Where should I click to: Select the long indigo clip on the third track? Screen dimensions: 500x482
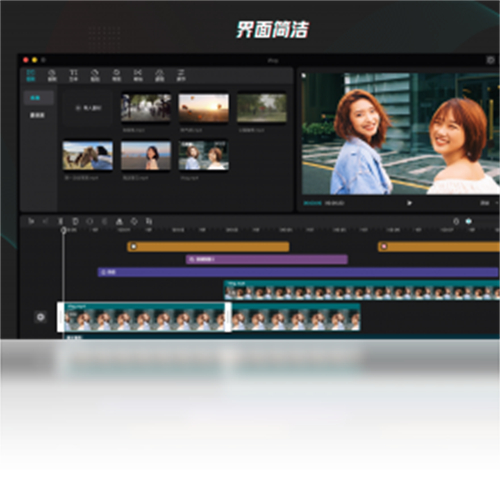(x=298, y=272)
